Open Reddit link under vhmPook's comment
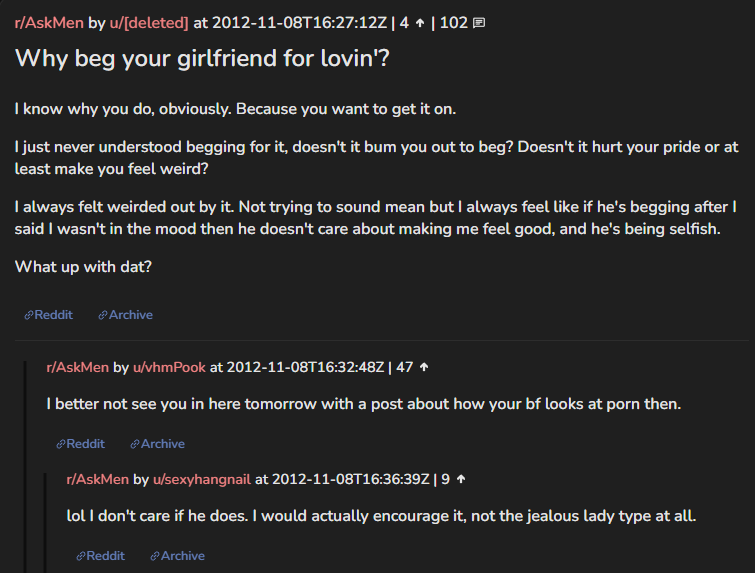Screen dimensions: 755x573 pos(86,444)
